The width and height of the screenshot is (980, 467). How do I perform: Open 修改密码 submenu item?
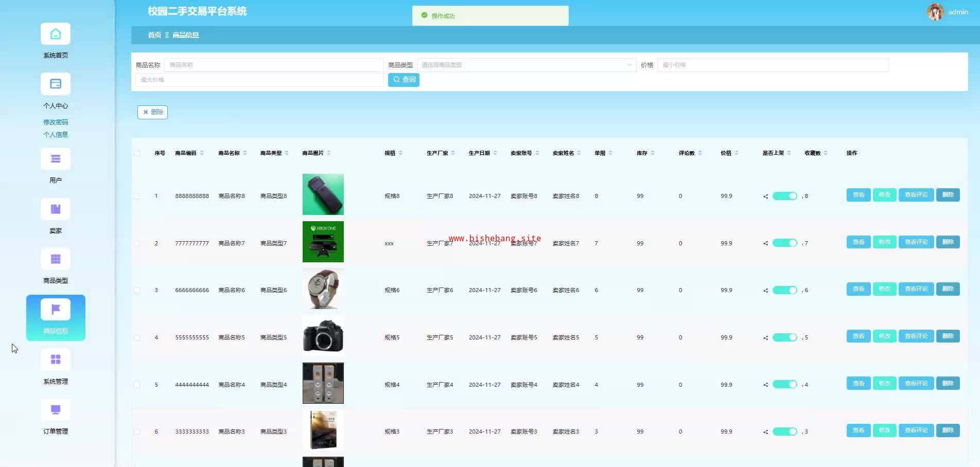56,122
